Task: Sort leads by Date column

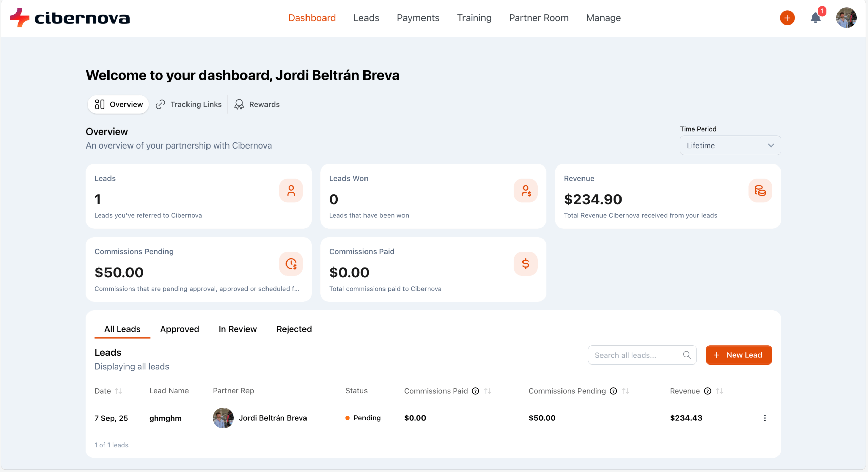Action: (x=118, y=391)
